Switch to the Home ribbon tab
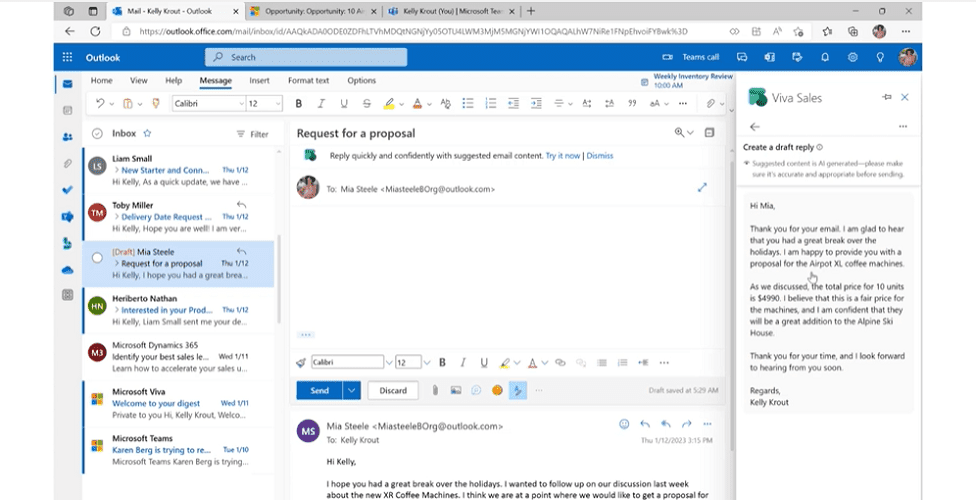Image resolution: width=976 pixels, height=500 pixels. 101,80
